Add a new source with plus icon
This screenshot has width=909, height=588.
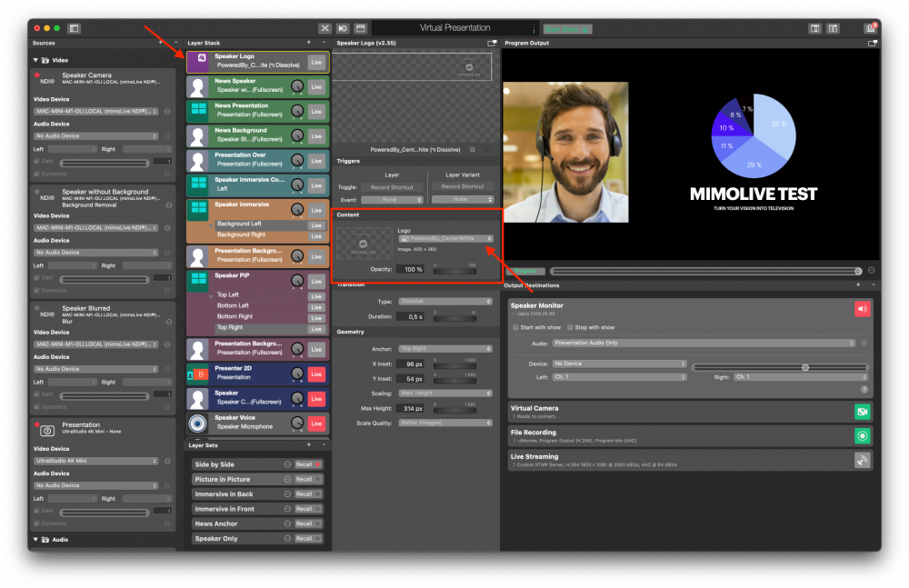coord(161,43)
